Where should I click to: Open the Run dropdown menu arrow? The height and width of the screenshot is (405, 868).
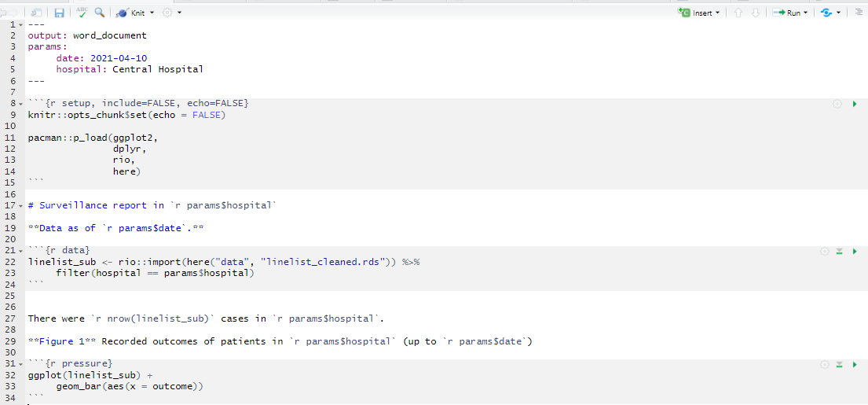[805, 12]
